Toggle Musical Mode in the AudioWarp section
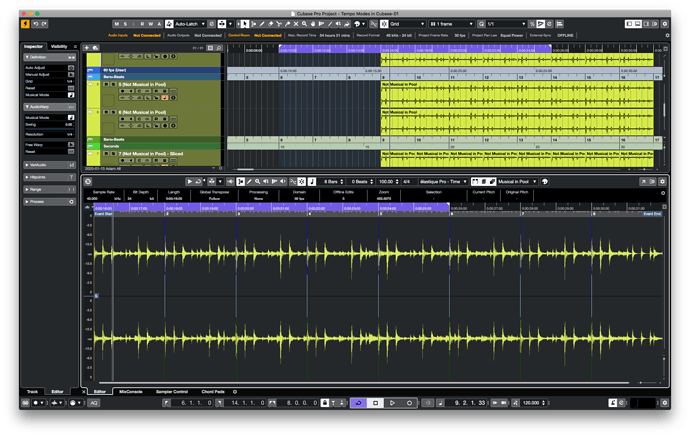This screenshot has height=437, width=690. [x=70, y=117]
